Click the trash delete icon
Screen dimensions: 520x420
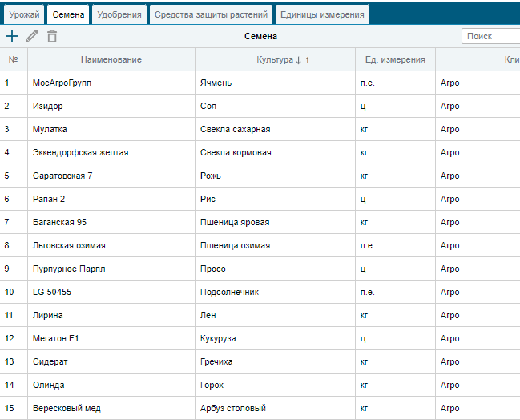[52, 36]
